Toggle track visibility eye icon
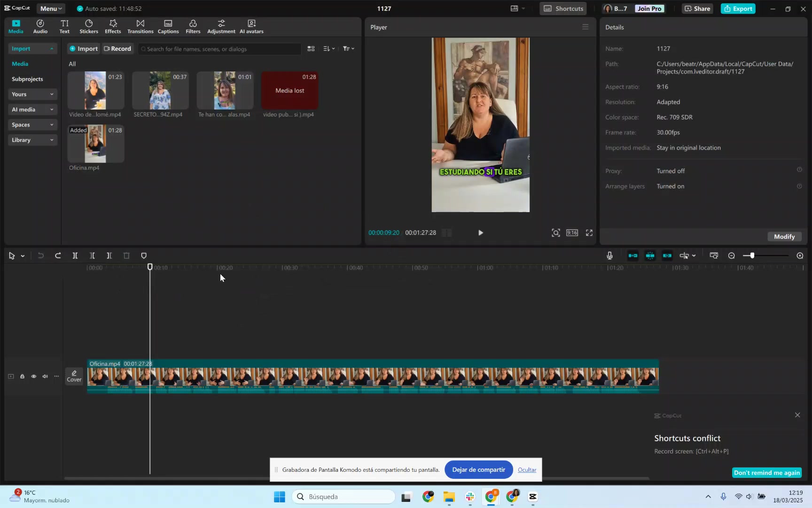 (x=33, y=376)
